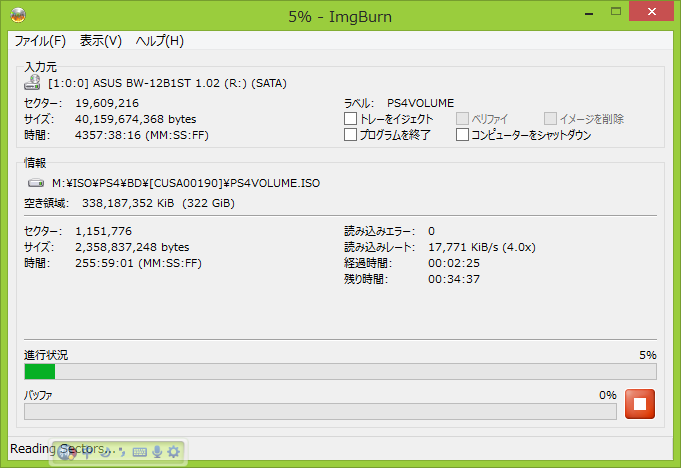Open the ファイル(F) menu

point(40,41)
